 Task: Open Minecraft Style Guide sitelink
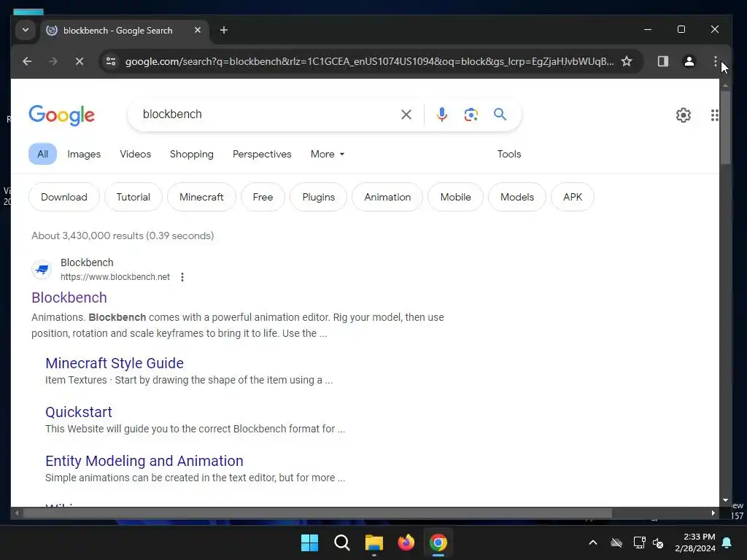(x=115, y=363)
